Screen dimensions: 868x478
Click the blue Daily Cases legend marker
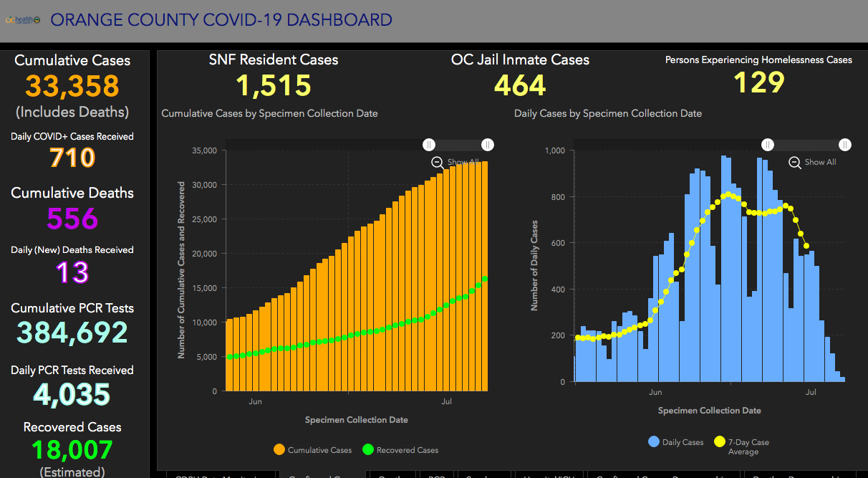click(653, 442)
